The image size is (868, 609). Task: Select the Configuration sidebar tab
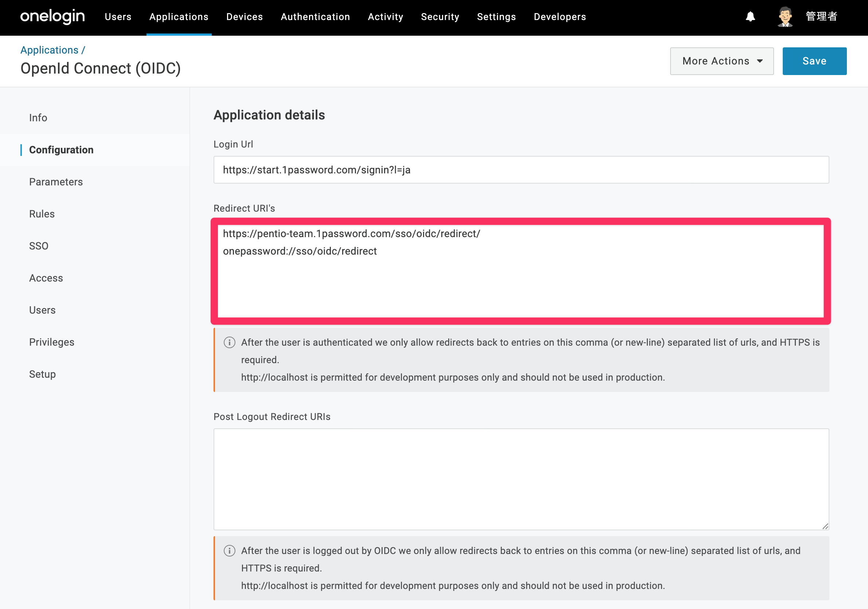coord(94,150)
